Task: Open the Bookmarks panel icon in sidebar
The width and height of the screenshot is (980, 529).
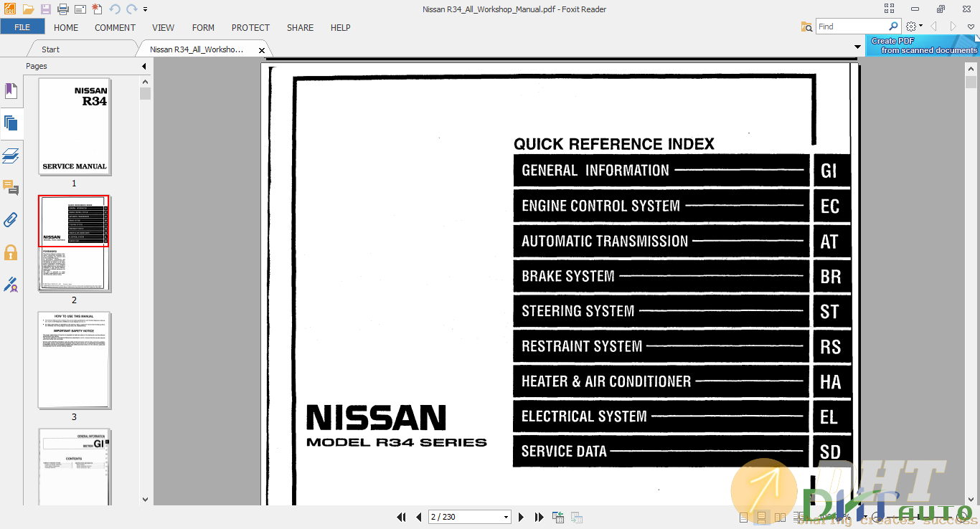Action: [11, 91]
